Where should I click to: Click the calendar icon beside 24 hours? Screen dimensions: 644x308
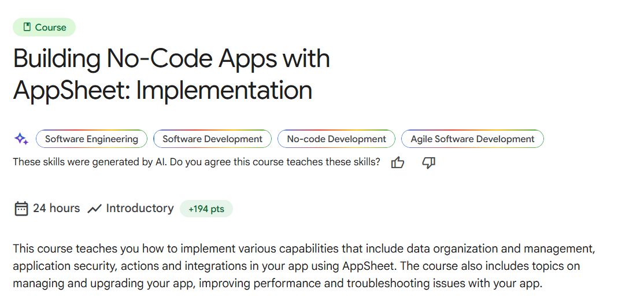point(21,209)
